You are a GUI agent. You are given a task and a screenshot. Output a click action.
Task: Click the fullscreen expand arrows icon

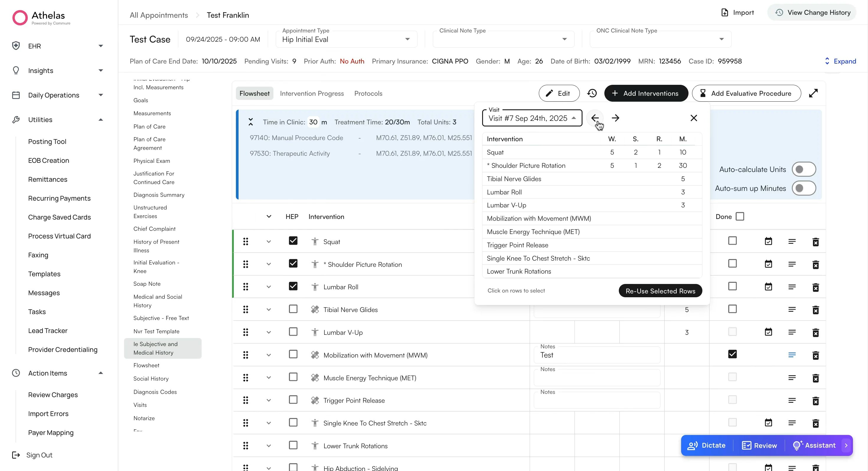click(x=813, y=93)
